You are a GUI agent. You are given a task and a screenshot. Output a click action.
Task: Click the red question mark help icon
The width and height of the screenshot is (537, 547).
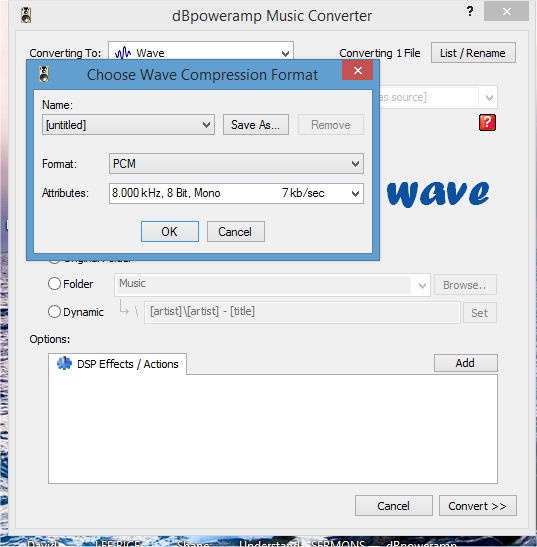coord(487,122)
